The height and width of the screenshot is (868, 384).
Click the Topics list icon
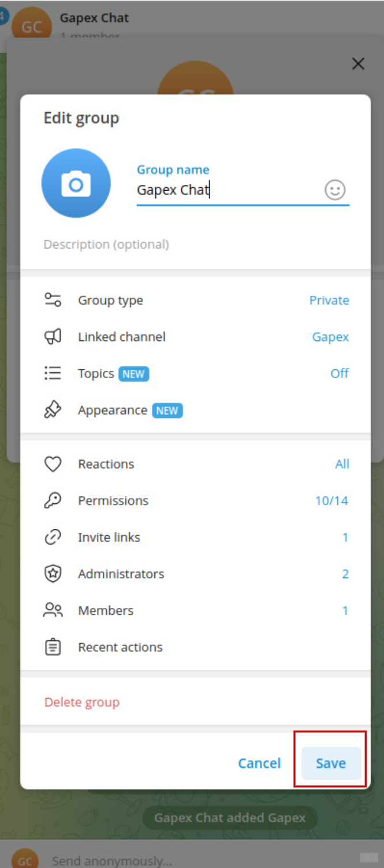pos(53,373)
